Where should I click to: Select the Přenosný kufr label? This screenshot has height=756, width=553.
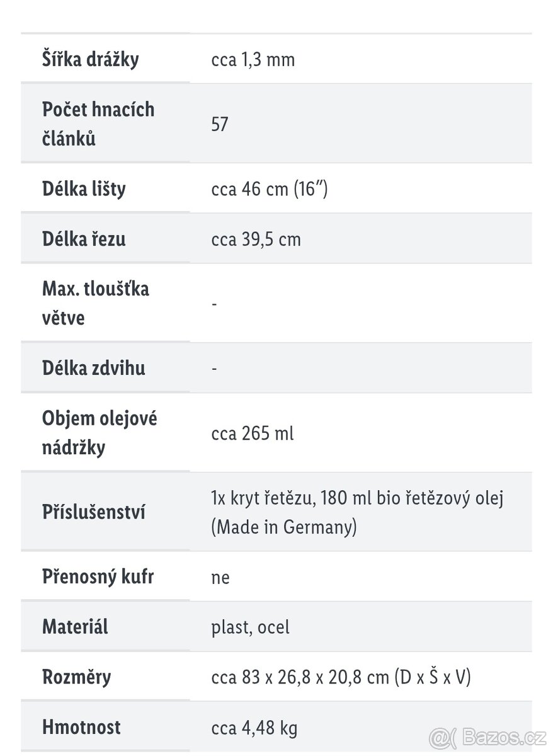(98, 576)
